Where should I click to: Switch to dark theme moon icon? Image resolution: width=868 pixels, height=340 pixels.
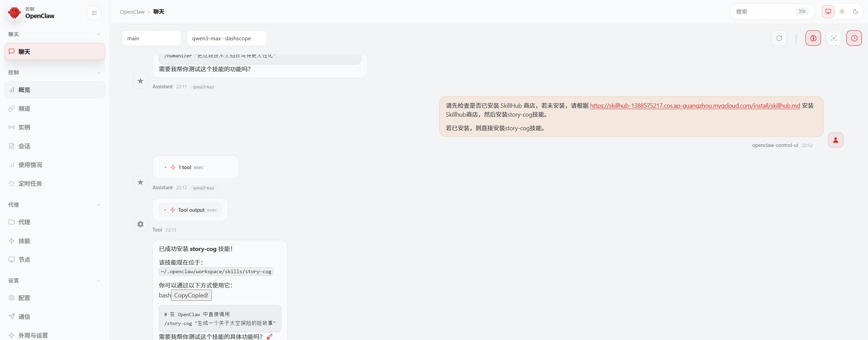click(x=855, y=12)
